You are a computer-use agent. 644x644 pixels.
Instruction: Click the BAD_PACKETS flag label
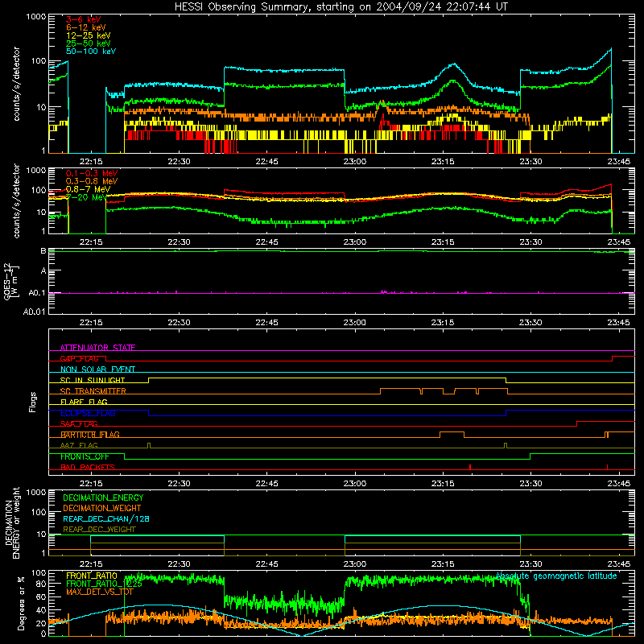88,467
